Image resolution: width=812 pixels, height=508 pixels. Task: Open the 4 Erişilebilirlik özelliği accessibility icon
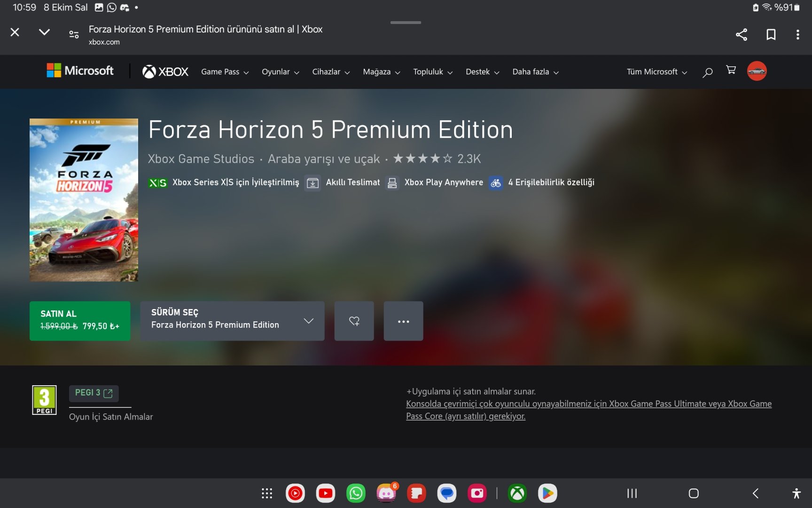click(496, 183)
